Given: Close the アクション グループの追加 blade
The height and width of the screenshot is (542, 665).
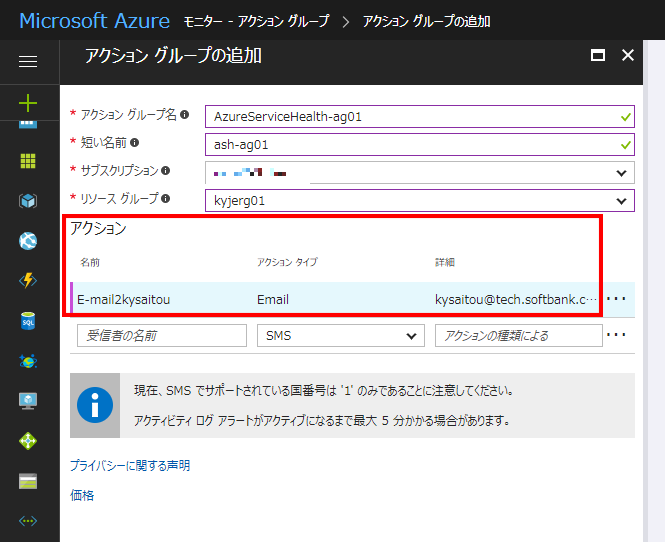Looking at the screenshot, I should [x=628, y=55].
